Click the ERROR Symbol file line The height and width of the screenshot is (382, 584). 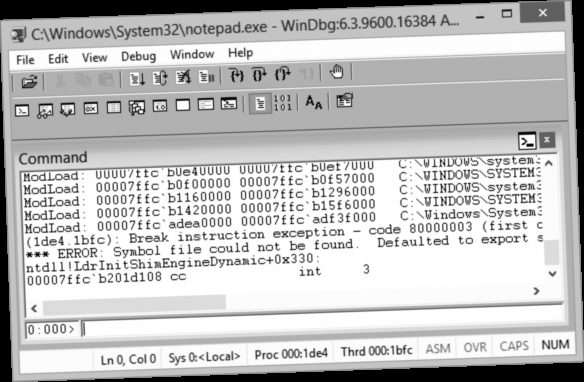(285, 246)
